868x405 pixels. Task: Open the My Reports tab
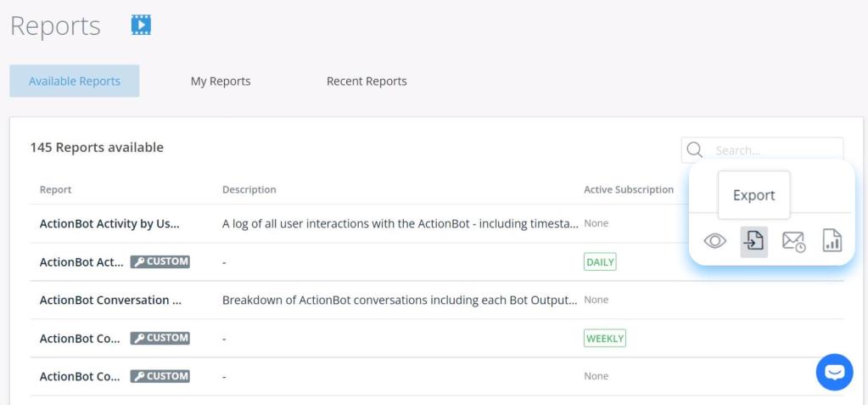coord(221,82)
